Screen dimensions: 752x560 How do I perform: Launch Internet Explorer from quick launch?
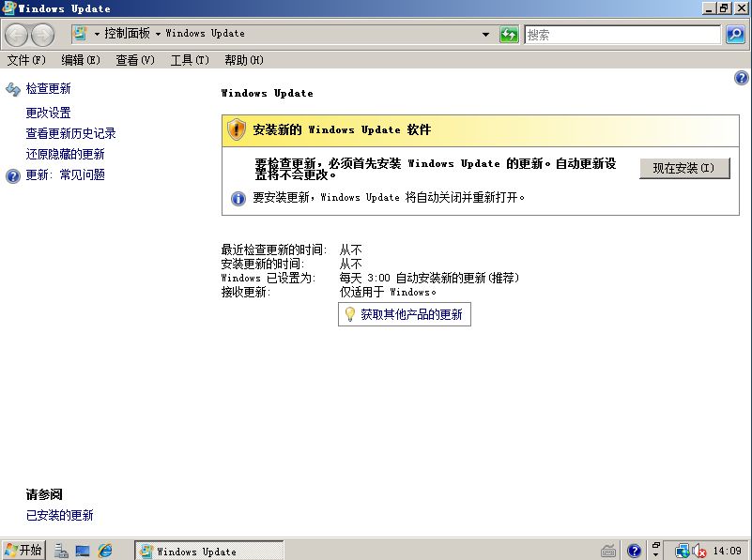point(105,551)
